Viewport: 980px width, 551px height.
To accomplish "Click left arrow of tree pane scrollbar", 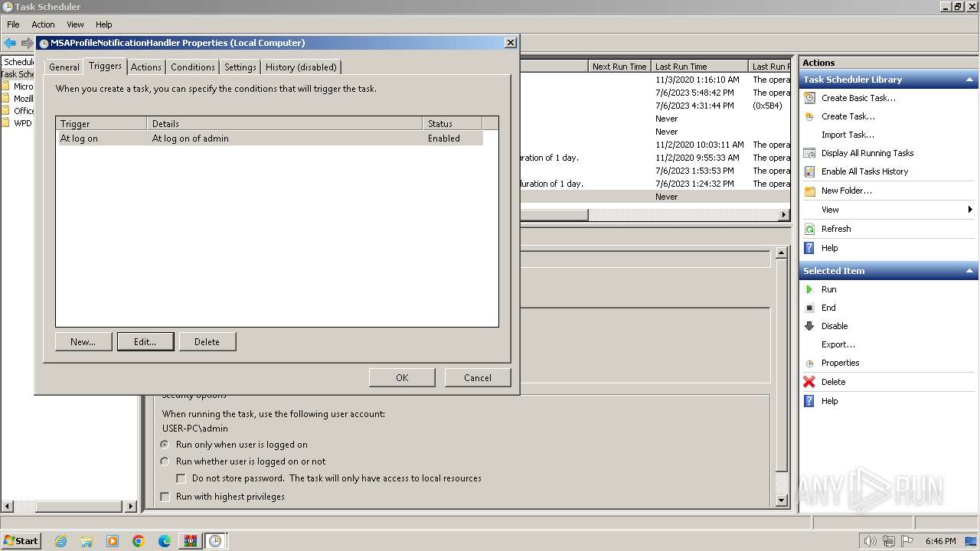I will pyautogui.click(x=8, y=506).
